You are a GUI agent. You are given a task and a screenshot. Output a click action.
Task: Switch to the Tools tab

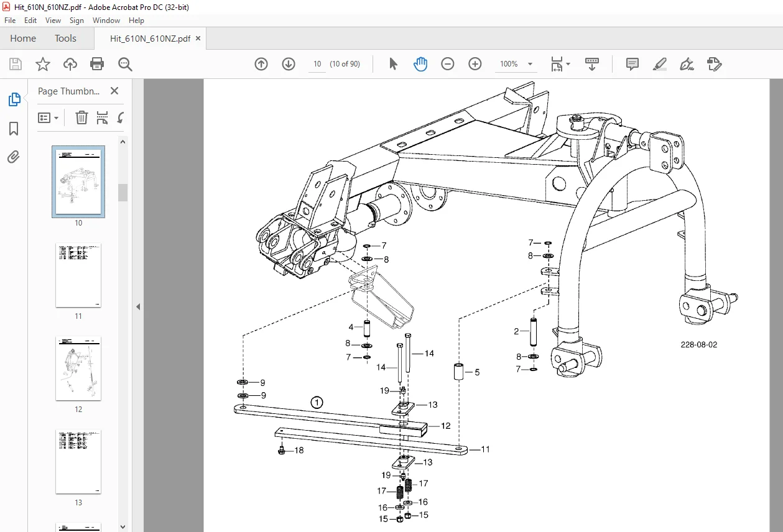tap(65, 39)
